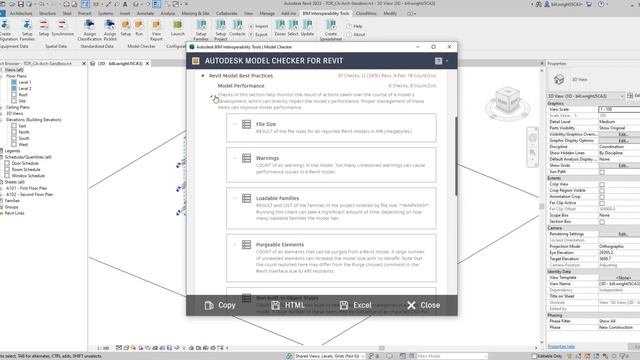
Task: Open the Manage ribbon tab
Action: (267, 13)
